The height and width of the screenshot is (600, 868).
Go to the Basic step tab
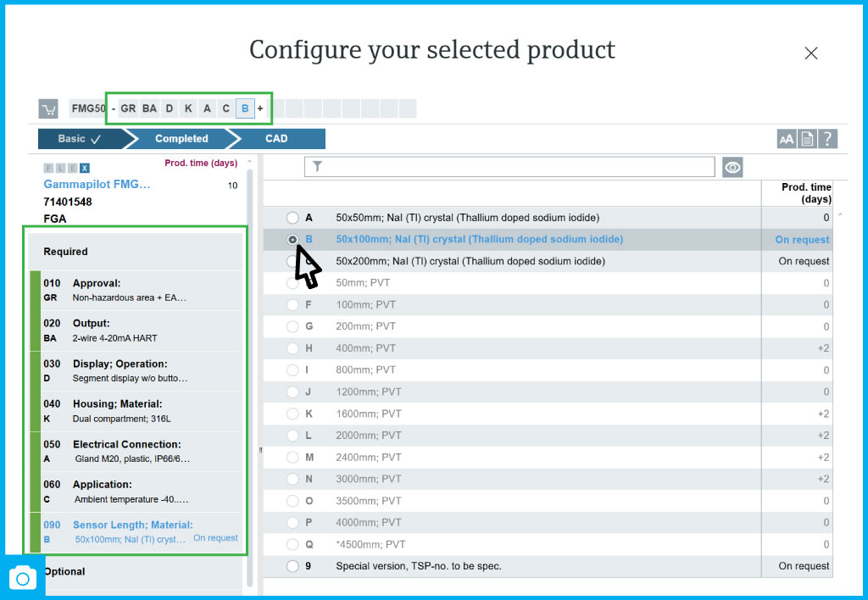(79, 139)
